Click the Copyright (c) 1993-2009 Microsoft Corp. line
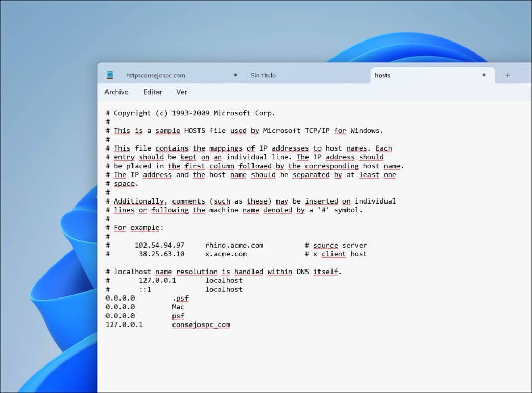 (x=190, y=113)
